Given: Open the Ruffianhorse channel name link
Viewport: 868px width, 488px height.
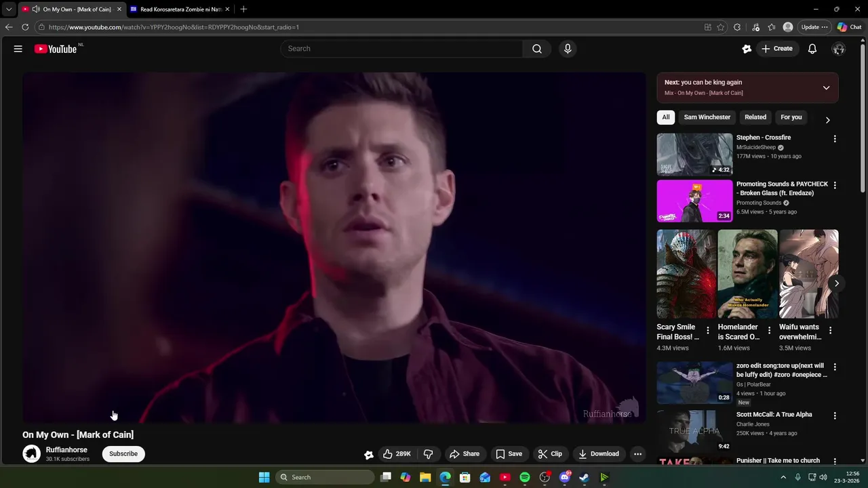Looking at the screenshot, I should [x=66, y=450].
